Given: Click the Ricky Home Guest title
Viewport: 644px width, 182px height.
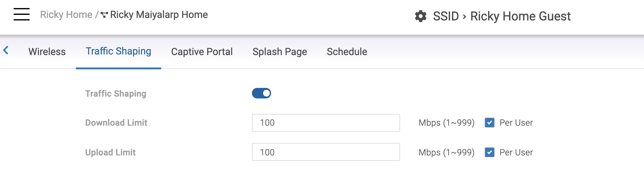Looking at the screenshot, I should (520, 16).
